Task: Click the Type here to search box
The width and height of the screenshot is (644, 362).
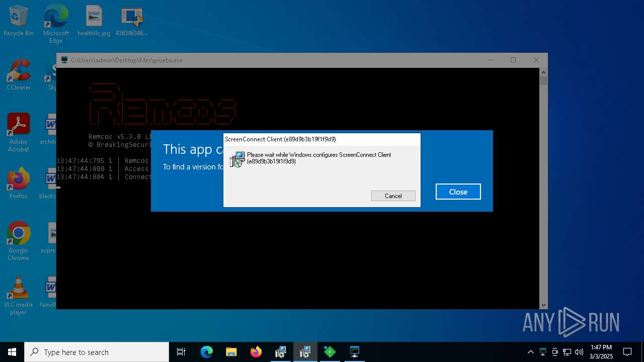Action: tap(97, 352)
